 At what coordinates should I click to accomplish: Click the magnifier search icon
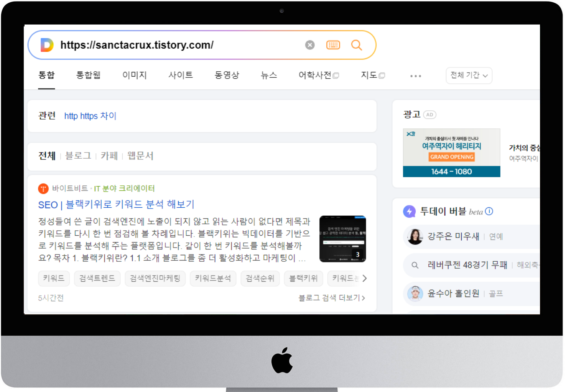click(x=357, y=45)
